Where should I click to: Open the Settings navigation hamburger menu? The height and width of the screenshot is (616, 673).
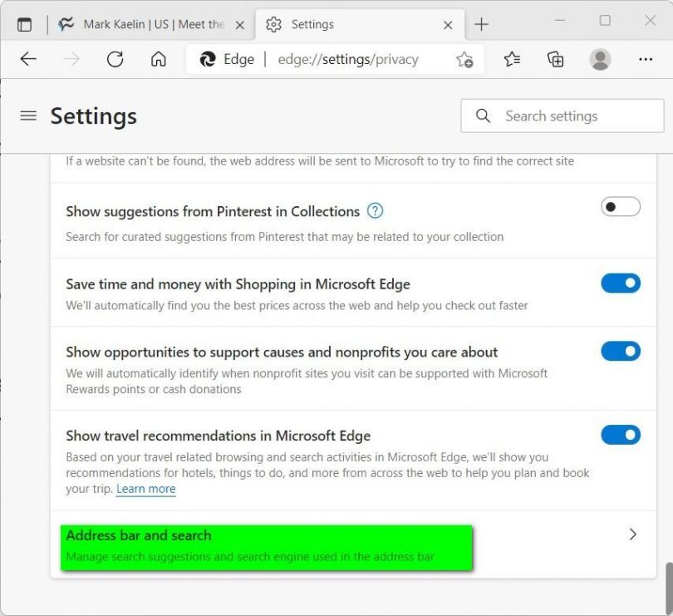[28, 116]
